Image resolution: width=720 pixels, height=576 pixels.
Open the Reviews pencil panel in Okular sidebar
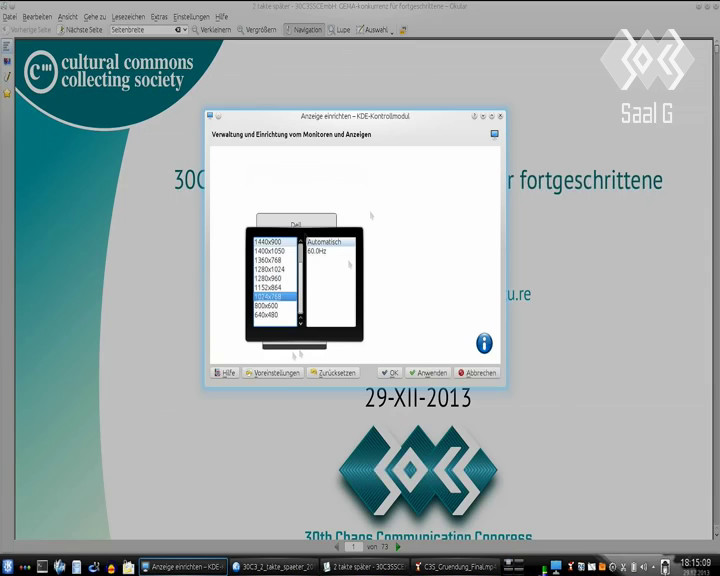click(7, 77)
